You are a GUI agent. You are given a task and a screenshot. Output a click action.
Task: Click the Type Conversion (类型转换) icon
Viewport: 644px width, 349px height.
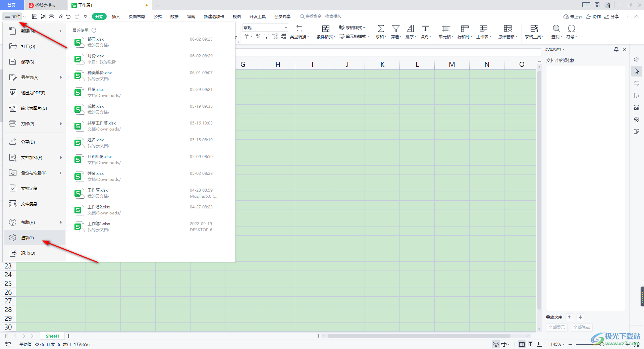click(300, 29)
